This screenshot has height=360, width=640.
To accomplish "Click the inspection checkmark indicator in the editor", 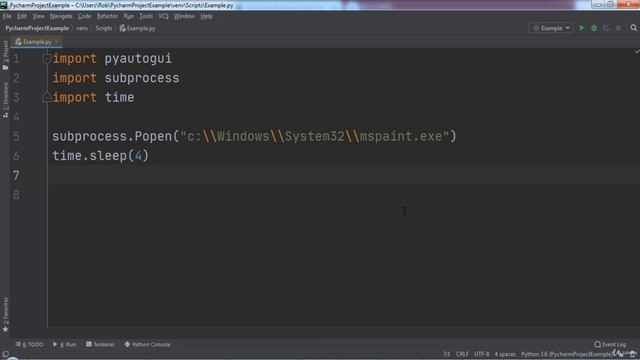I will (636, 51).
